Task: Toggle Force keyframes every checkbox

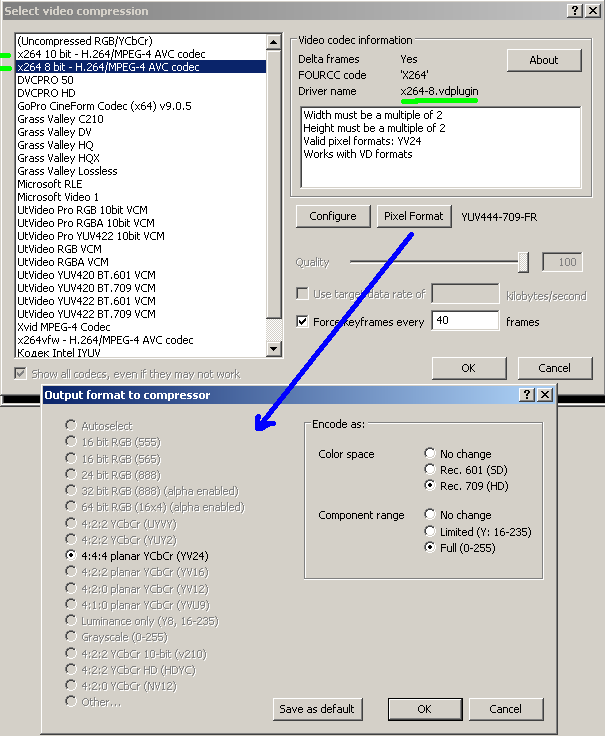Action: [302, 322]
